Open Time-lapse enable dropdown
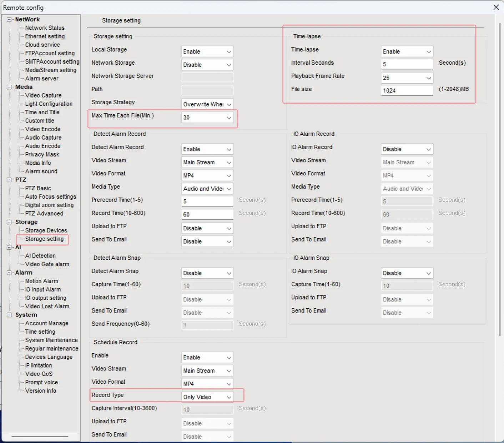The height and width of the screenshot is (443, 504). click(x=407, y=52)
